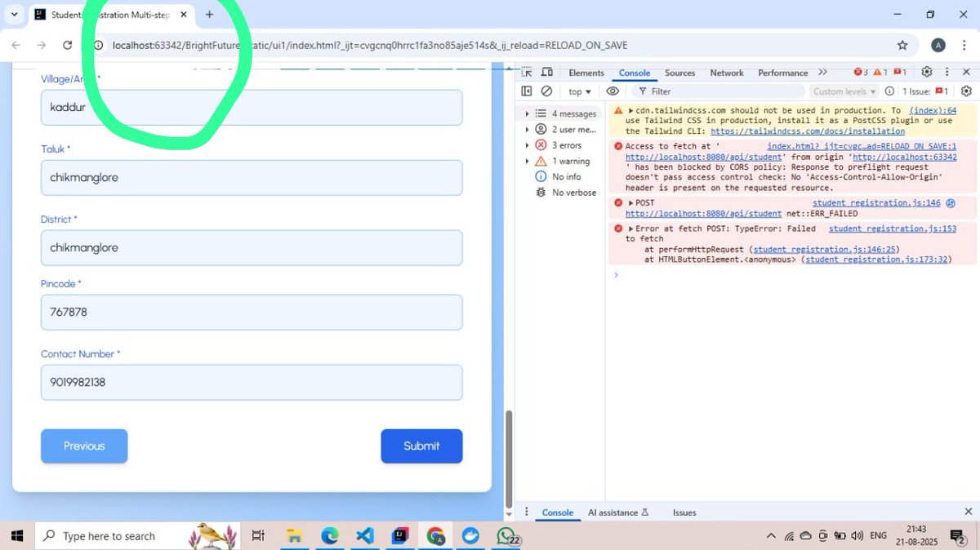Open the Chrome profile avatar icon
Viewport: 980px width, 550px height.
click(x=938, y=45)
